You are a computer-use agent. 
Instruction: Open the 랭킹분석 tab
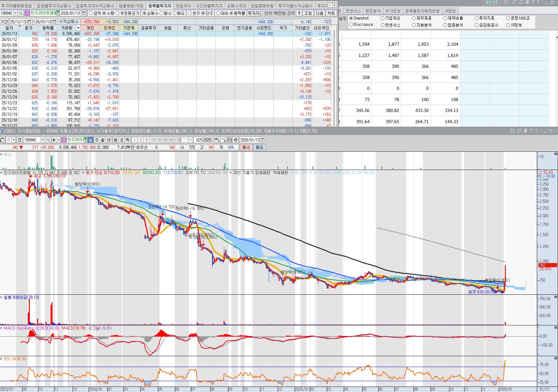click(373, 11)
